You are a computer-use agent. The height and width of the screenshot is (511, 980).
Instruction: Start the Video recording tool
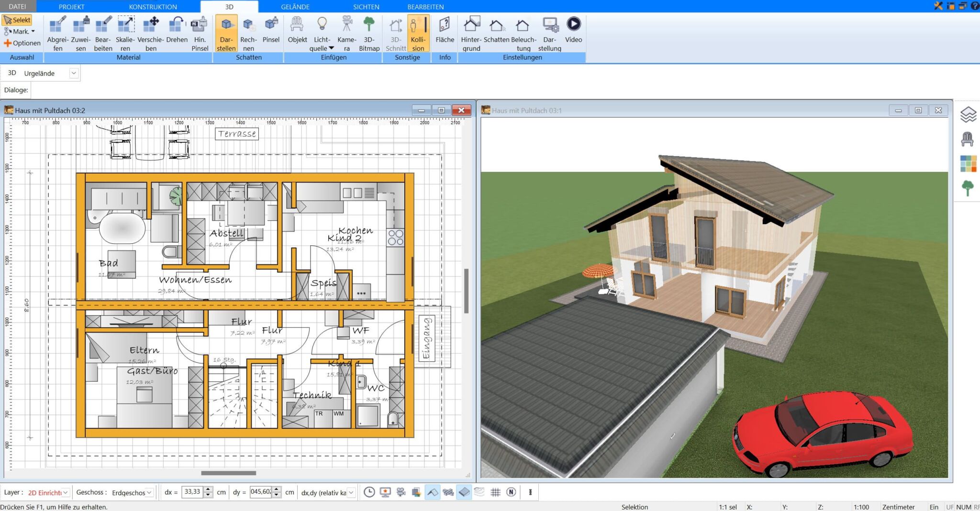pyautogui.click(x=573, y=32)
